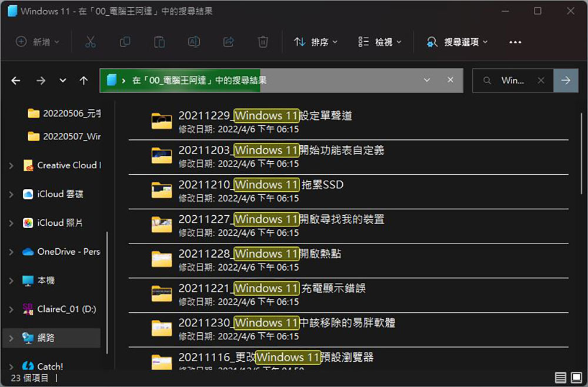Image resolution: width=588 pixels, height=387 pixels.
Task: Switch to large icons view in status bar
Action: click(576, 377)
